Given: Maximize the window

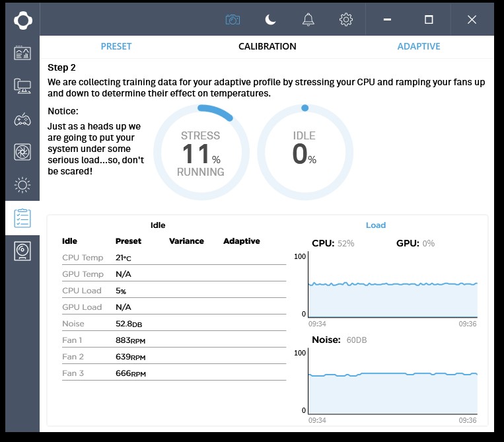Looking at the screenshot, I should [x=429, y=20].
